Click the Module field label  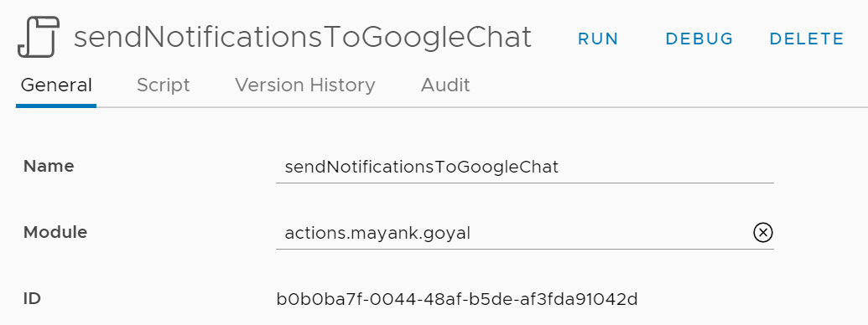[55, 233]
